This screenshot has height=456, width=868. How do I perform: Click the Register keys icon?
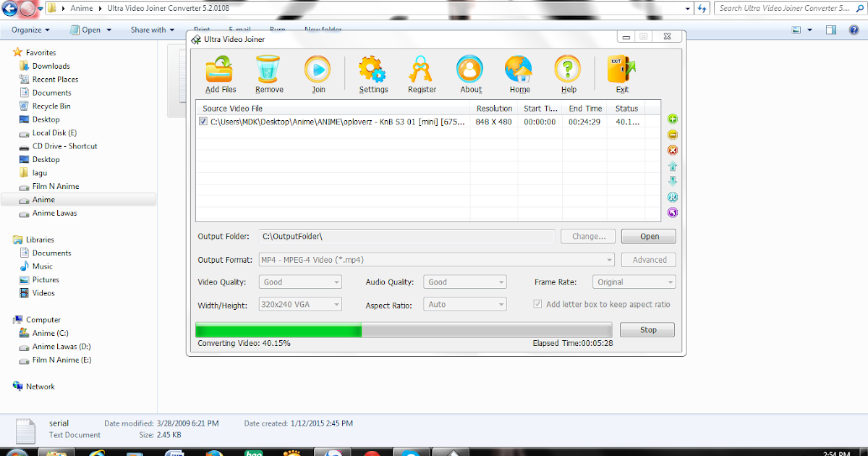click(x=422, y=75)
